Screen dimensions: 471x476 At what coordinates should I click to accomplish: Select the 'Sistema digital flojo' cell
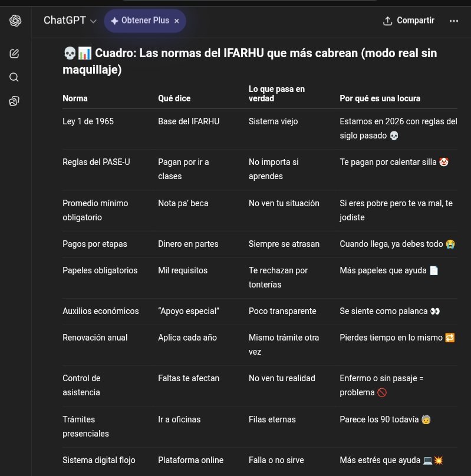click(x=99, y=460)
